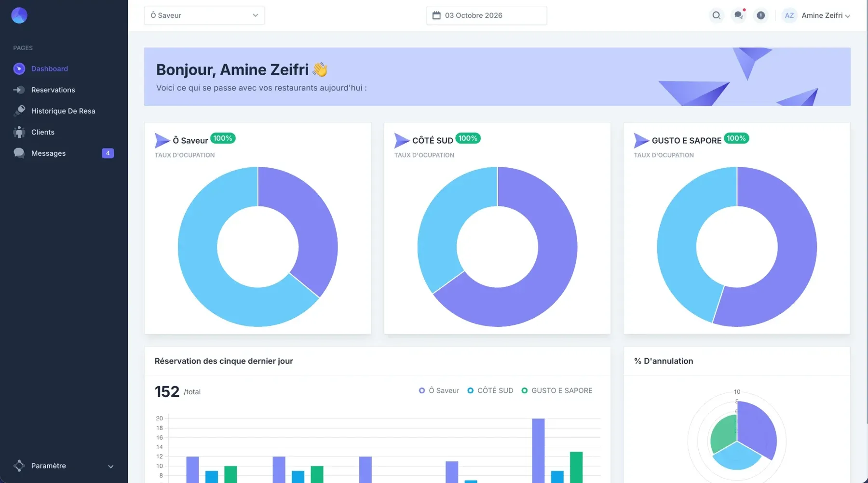The width and height of the screenshot is (868, 483).
Task: Open Historique De Resa page
Action: (x=63, y=111)
